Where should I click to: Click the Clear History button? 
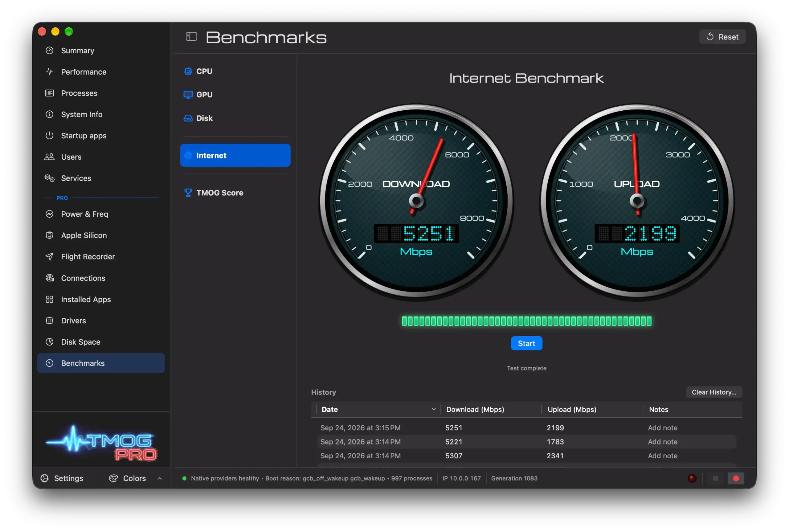714,392
